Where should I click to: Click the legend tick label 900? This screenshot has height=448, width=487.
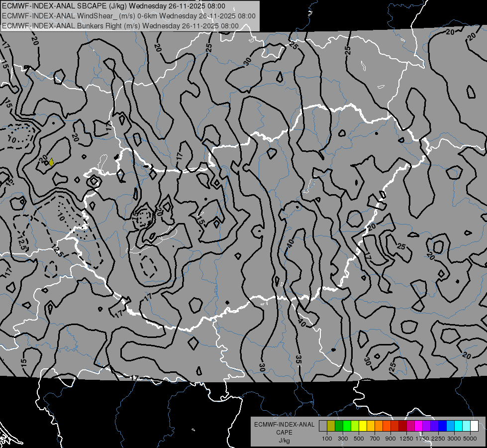click(390, 439)
